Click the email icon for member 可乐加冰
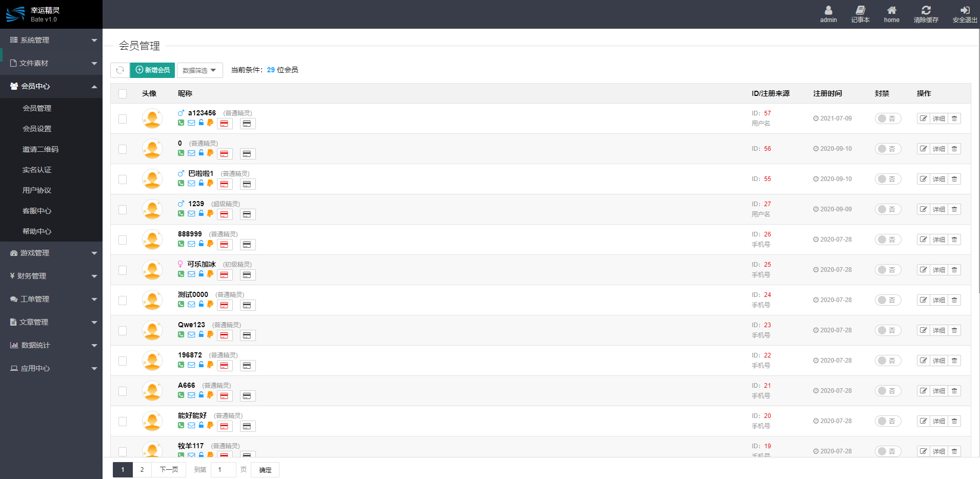Screen dimensions: 980x479 [191, 274]
